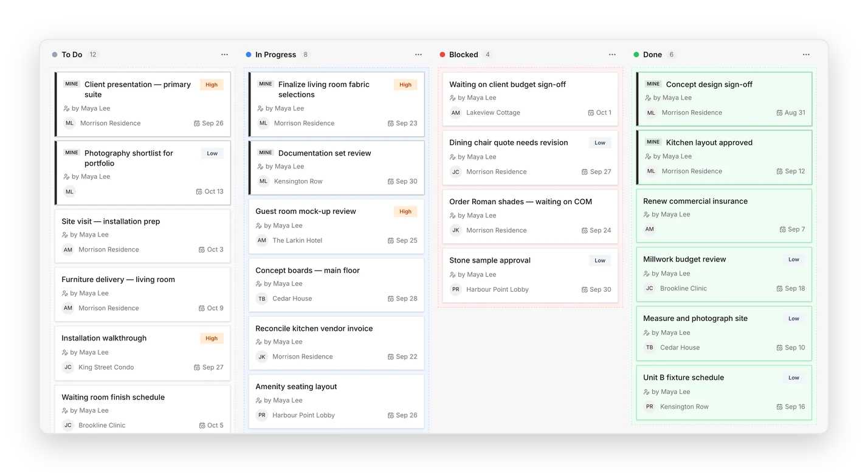Click ML avatar on Photography shortlist card
Screen dimensions: 868x473
[69, 192]
